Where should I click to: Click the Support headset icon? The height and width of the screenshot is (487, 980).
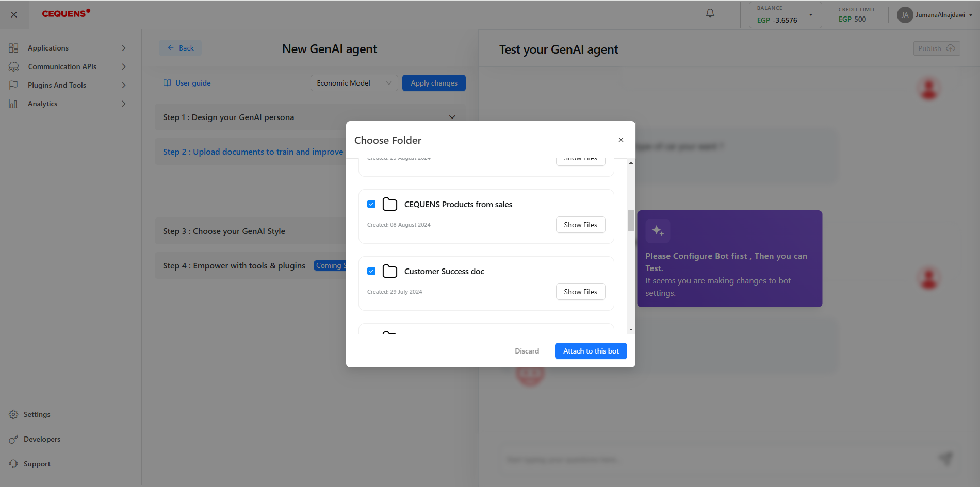click(13, 464)
